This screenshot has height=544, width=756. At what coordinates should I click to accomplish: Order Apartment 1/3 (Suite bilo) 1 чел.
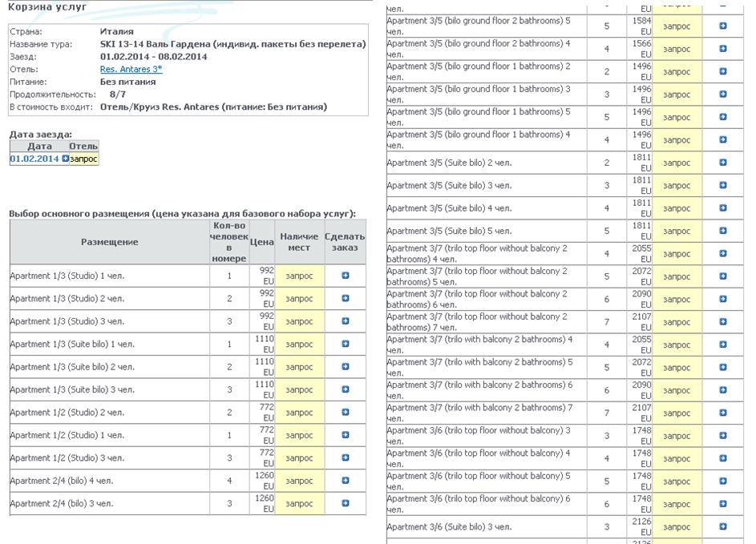[346, 344]
